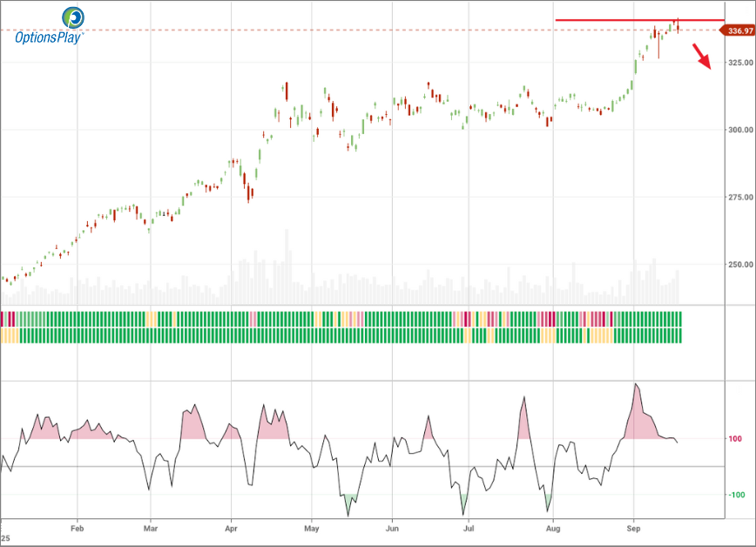Click the tallest September oscillator peak
This screenshot has width=756, height=547.
coord(637,385)
